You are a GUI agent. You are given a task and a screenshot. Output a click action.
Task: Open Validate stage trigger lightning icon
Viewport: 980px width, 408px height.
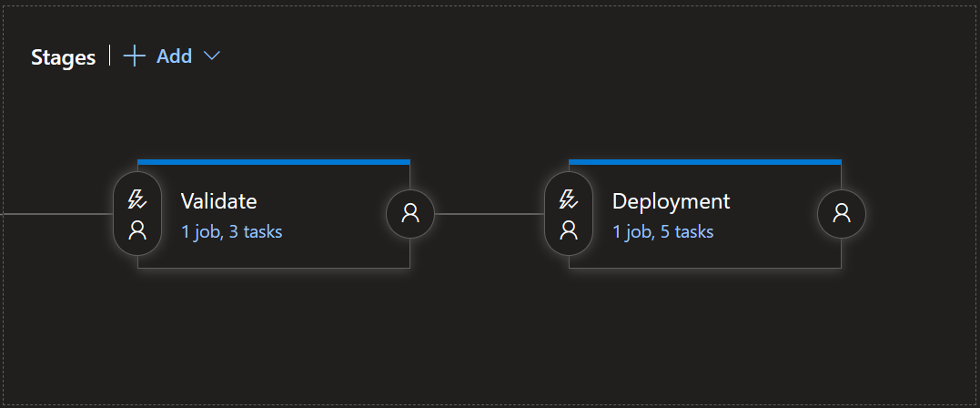pos(137,199)
